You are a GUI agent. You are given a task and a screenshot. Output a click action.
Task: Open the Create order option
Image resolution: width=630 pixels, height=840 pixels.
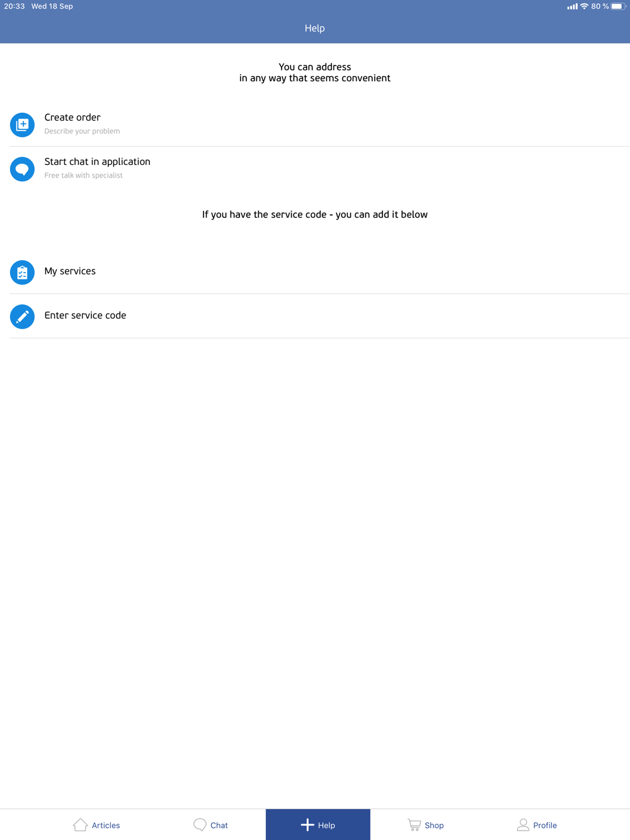[319, 125]
